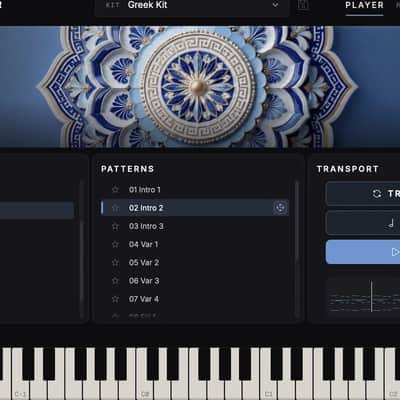Screen dimensions: 400x400
Task: Click the half-note tempo button in Transport
Action: [363, 223]
